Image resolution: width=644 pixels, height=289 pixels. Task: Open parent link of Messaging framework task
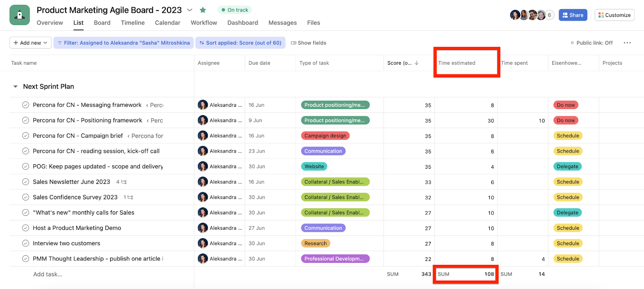(155, 105)
